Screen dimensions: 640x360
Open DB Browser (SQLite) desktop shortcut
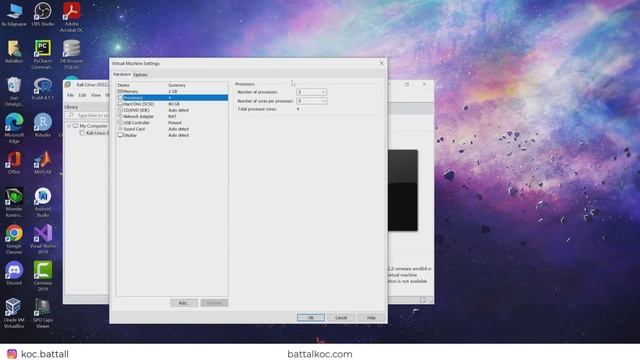(71, 54)
